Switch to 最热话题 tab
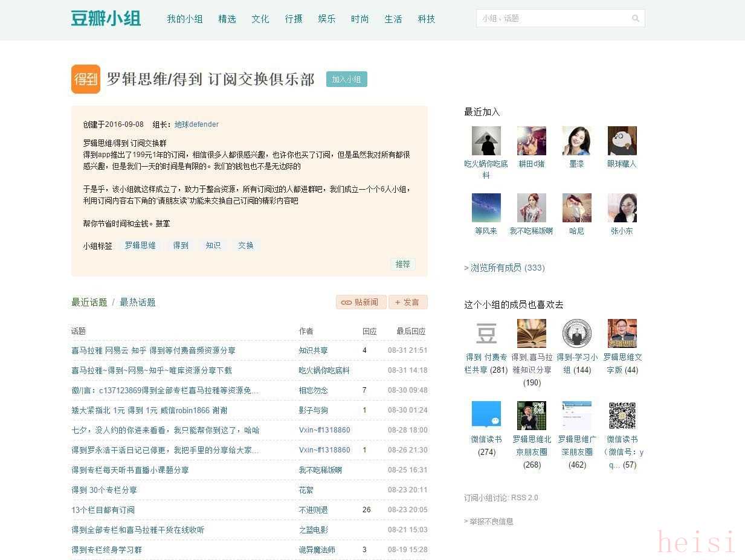Screen dimensions: 745x560 (138, 302)
